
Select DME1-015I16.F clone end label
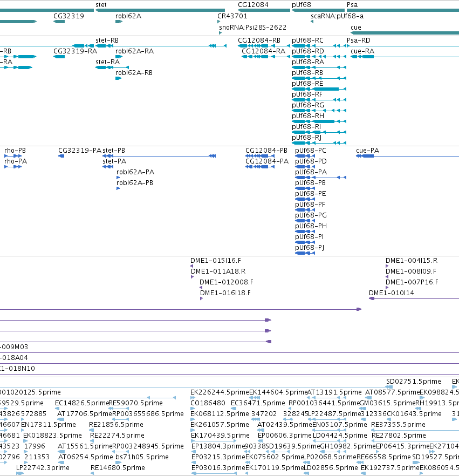click(216, 261)
